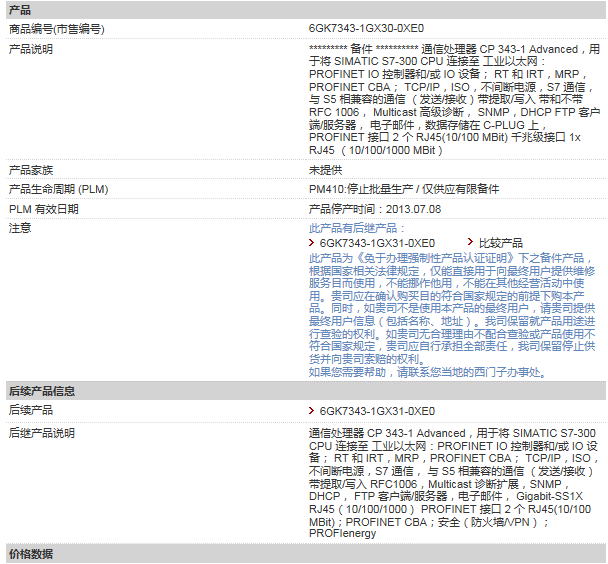Select the 此产品有后继产品 notice text
The height and width of the screenshot is (564, 608).
point(357,228)
